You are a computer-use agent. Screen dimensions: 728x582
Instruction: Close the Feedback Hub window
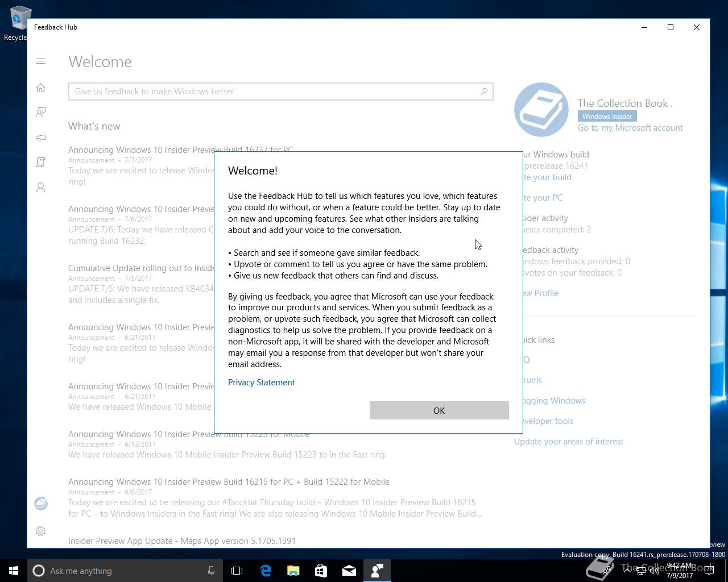697,27
